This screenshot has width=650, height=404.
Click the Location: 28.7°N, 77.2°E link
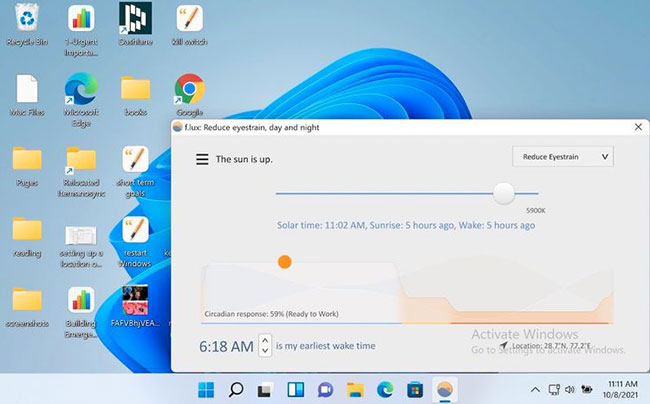point(551,346)
